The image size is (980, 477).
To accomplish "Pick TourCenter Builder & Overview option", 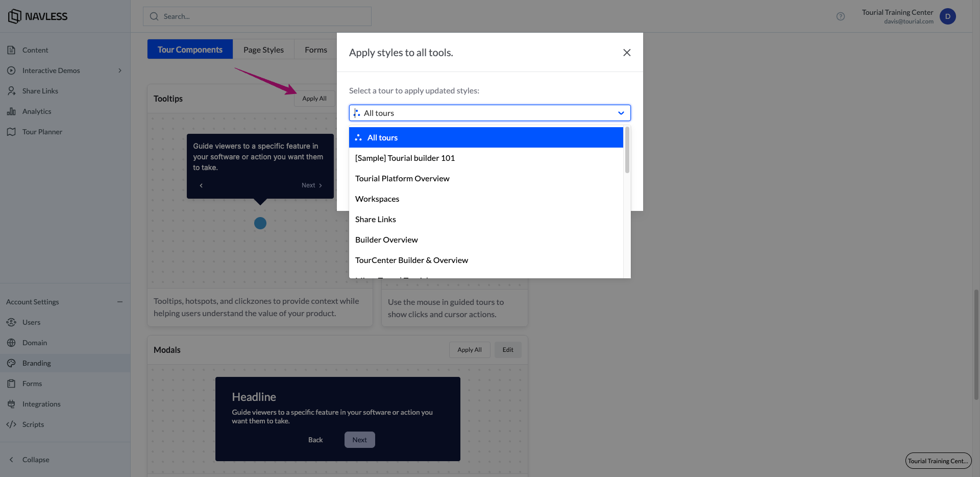I will pyautogui.click(x=411, y=260).
